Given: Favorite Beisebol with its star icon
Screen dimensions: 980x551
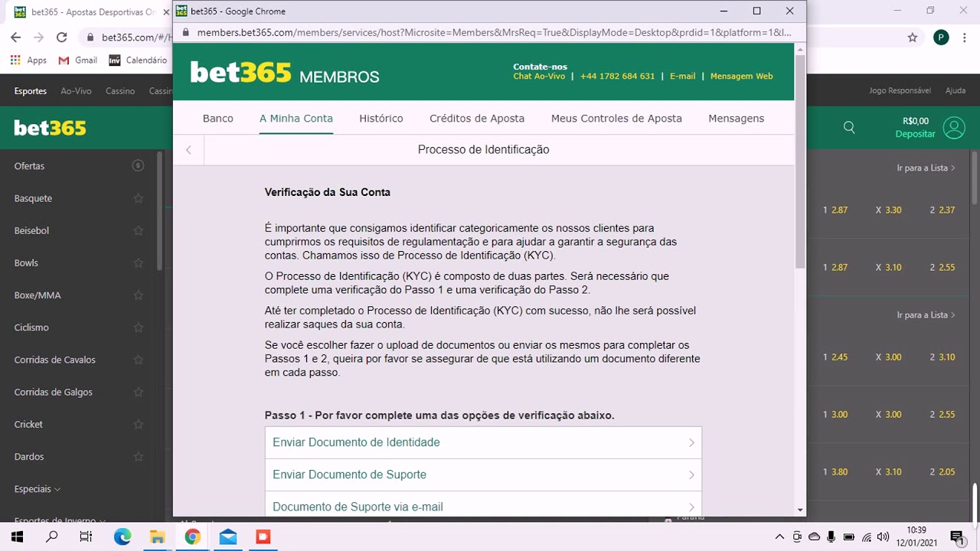Looking at the screenshot, I should (x=138, y=230).
